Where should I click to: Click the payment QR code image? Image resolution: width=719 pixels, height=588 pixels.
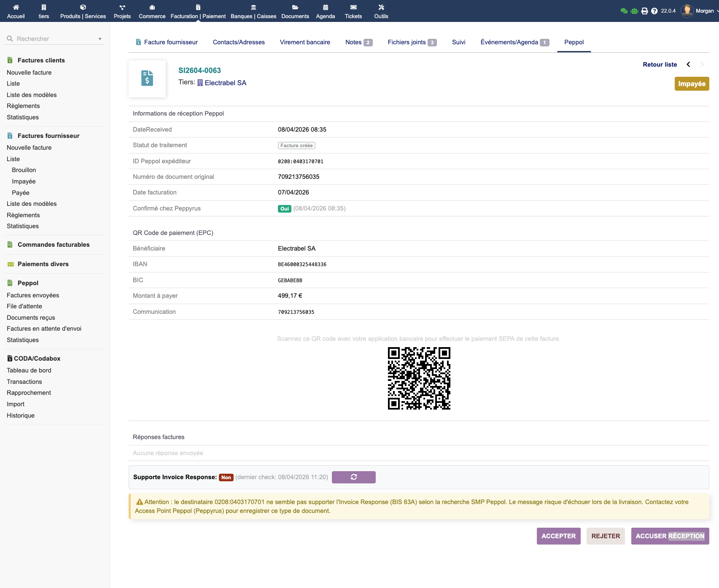click(419, 378)
